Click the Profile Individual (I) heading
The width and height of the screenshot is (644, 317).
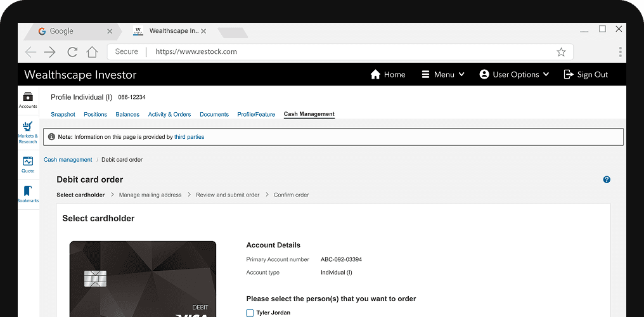81,97
